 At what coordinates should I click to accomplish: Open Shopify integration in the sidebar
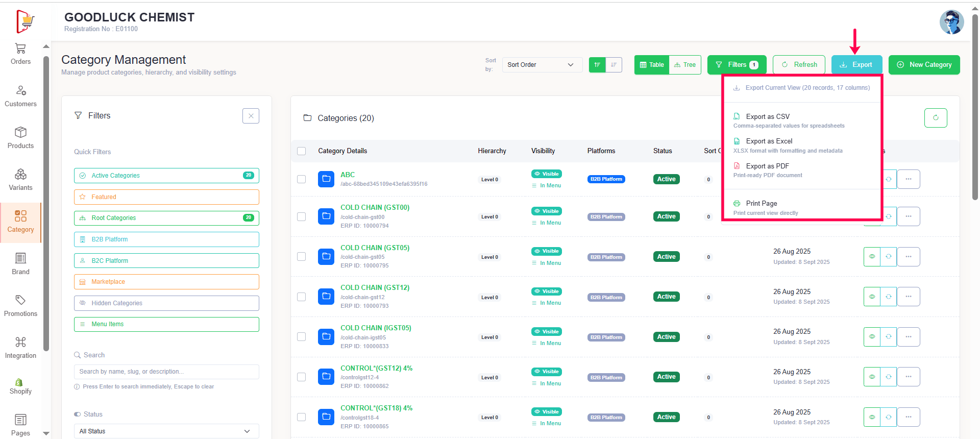pyautogui.click(x=20, y=386)
